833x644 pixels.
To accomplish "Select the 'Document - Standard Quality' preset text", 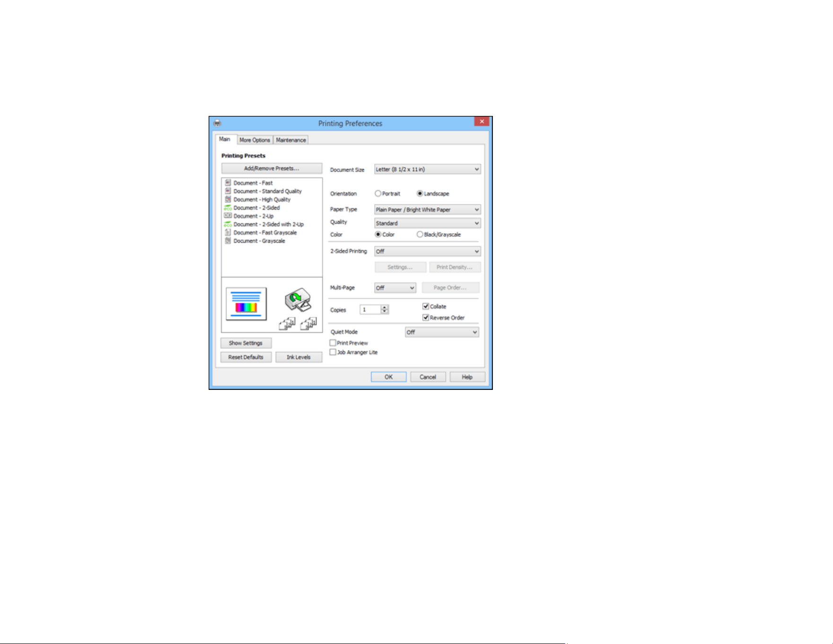I will click(268, 191).
